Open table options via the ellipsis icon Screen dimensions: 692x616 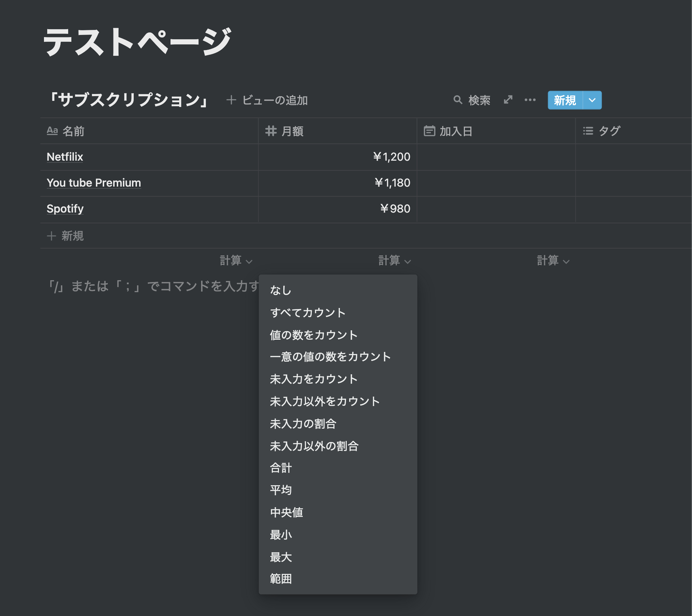point(530,100)
